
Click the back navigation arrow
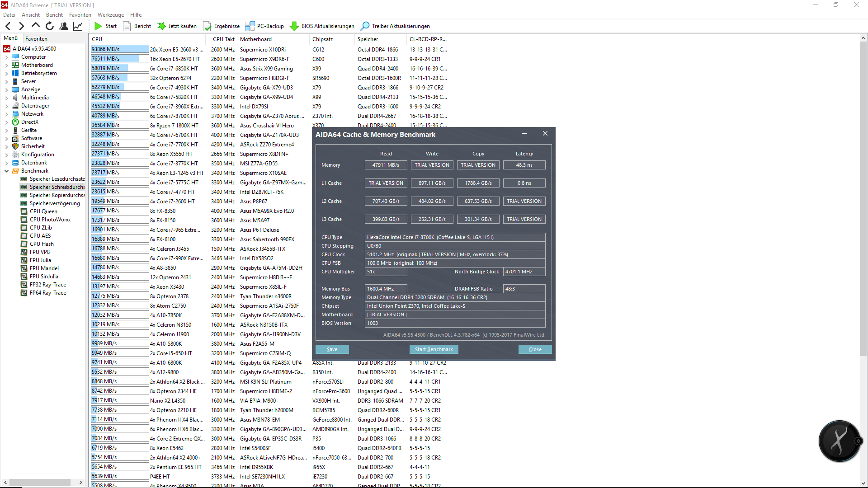[x=8, y=26]
